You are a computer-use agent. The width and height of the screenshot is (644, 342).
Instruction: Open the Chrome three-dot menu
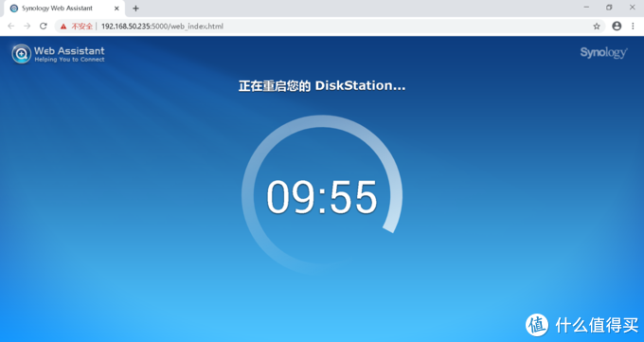(633, 26)
